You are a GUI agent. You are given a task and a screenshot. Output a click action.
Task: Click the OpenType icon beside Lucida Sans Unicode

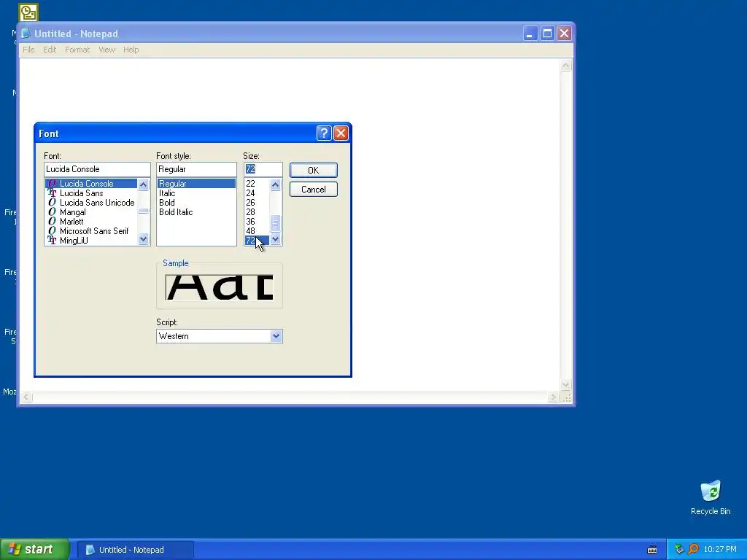point(52,203)
